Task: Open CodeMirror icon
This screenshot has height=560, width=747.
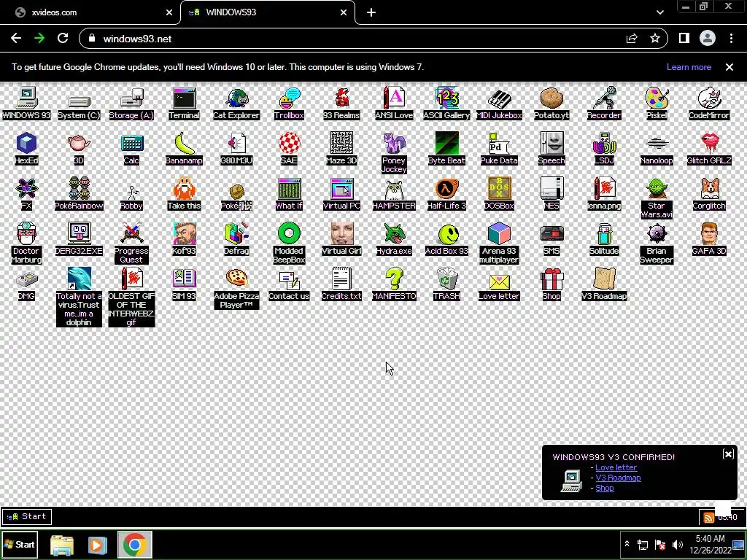Action: click(709, 104)
